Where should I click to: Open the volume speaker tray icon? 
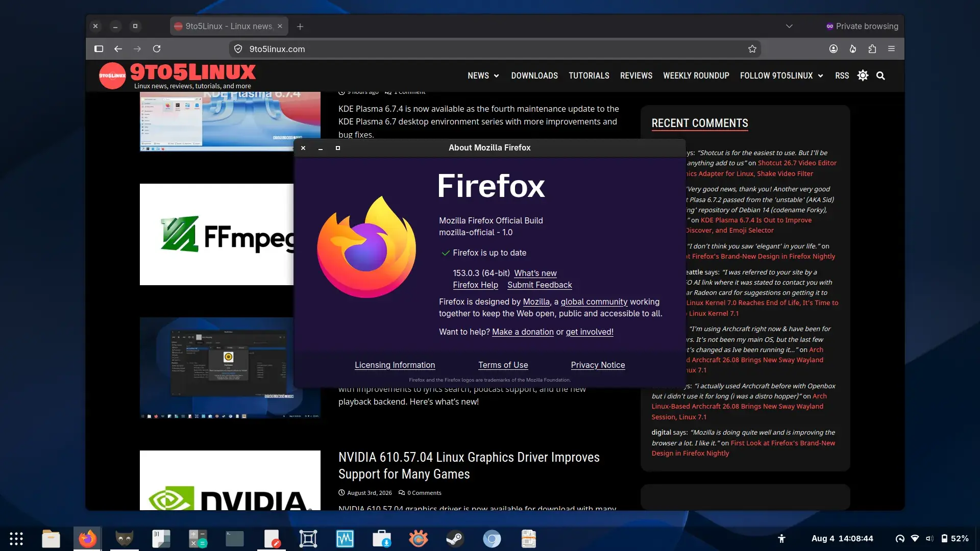click(x=929, y=539)
